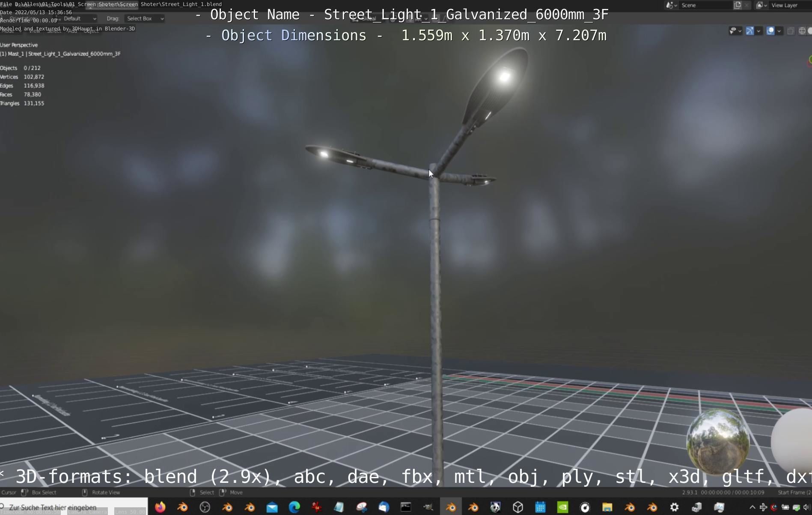Click the highlighted active Blender taskbar icon
The image size is (812, 515).
click(451, 507)
